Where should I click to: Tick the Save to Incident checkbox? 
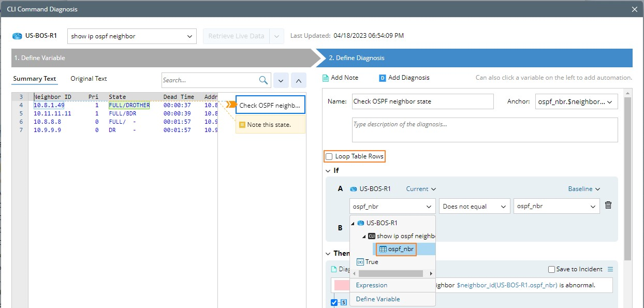(x=552, y=269)
